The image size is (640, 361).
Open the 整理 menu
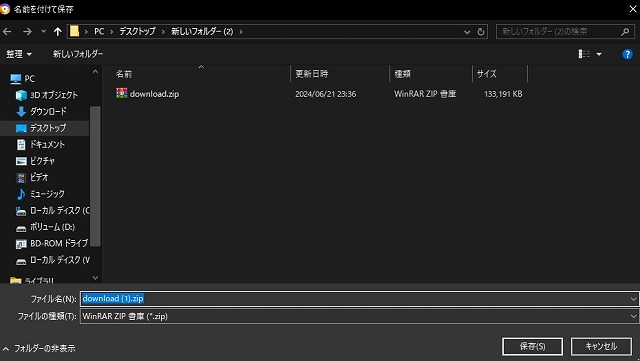pos(19,54)
